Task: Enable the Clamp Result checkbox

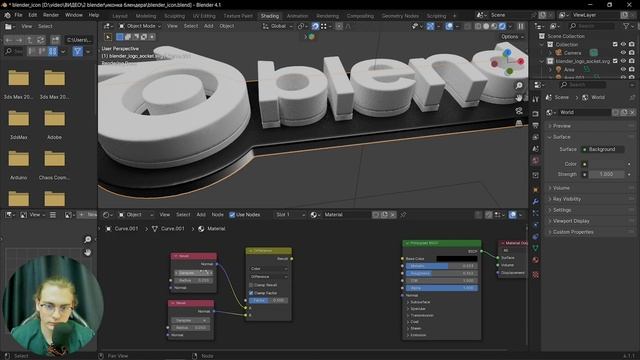Action: coord(251,285)
